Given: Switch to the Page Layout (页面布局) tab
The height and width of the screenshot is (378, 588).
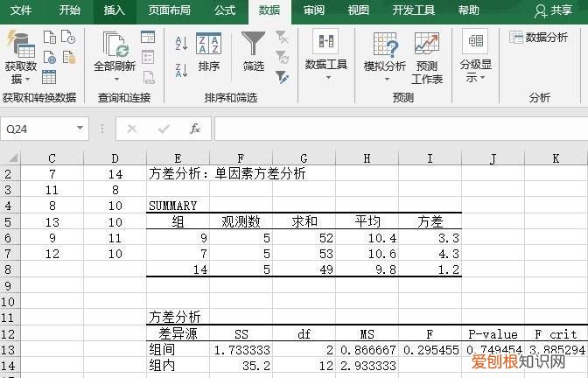Looking at the screenshot, I should click(x=170, y=10).
